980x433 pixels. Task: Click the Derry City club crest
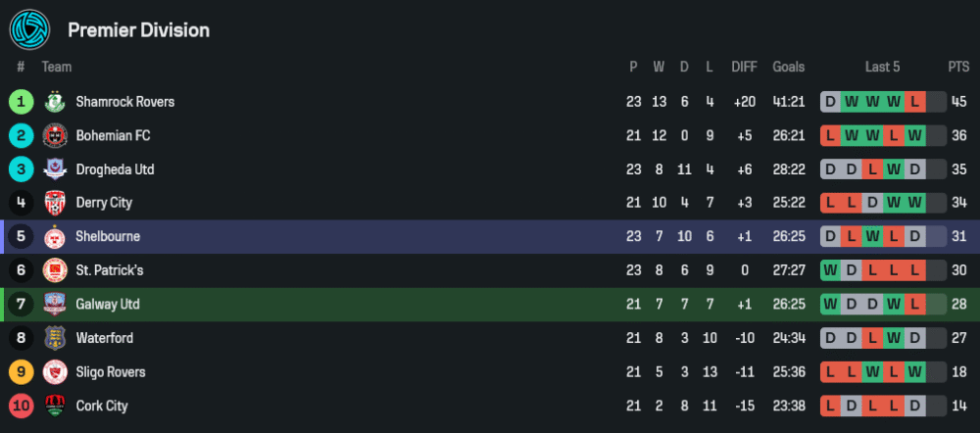54,203
